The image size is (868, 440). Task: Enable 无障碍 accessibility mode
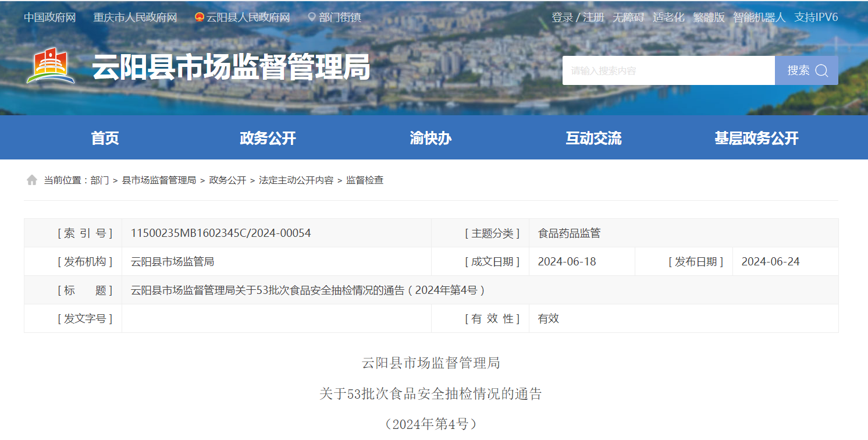point(628,17)
